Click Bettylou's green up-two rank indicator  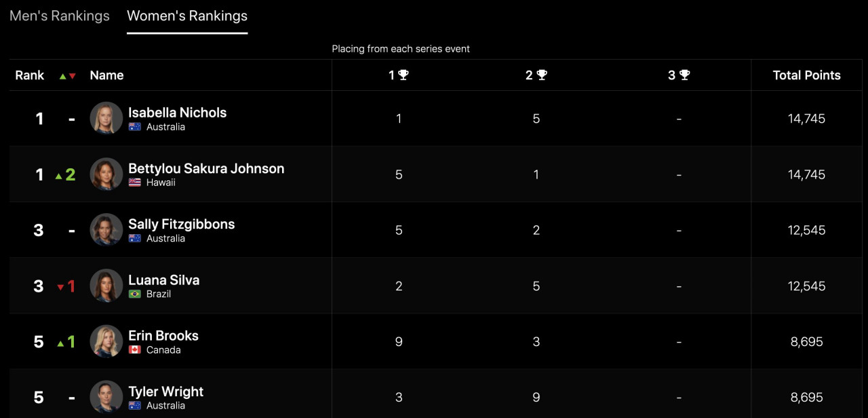pyautogui.click(x=66, y=174)
